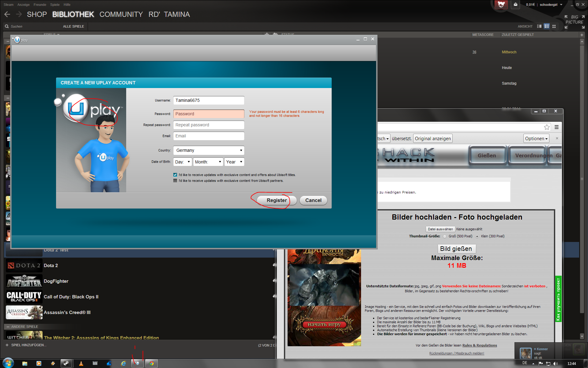
Task: Switch library to detail view icon
Action: point(539,26)
